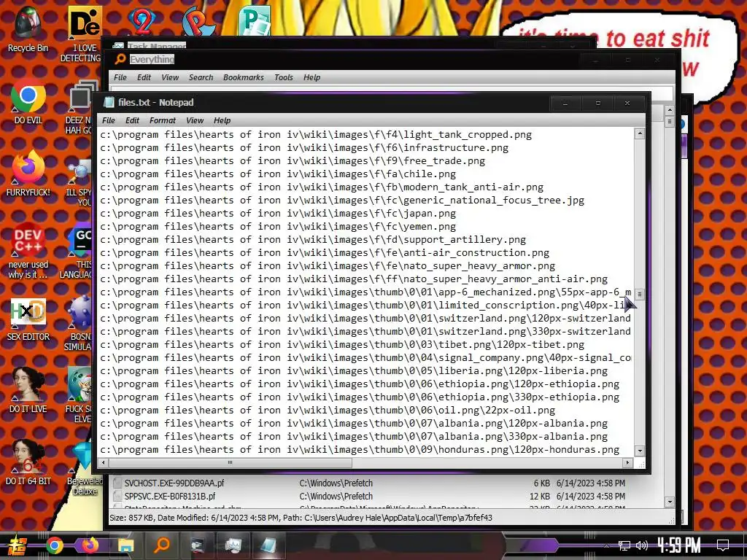Image resolution: width=747 pixels, height=560 pixels.
Task: Open Notepad Edit menu
Action: pos(132,120)
